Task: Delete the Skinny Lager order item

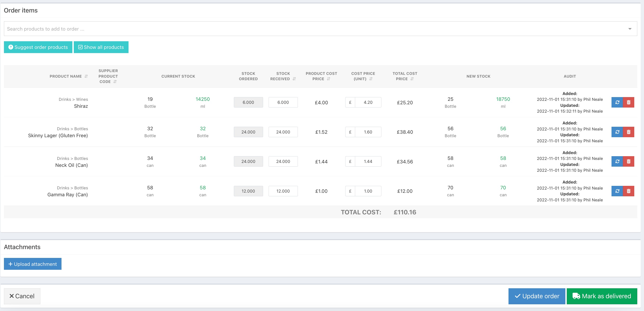Action: point(628,132)
